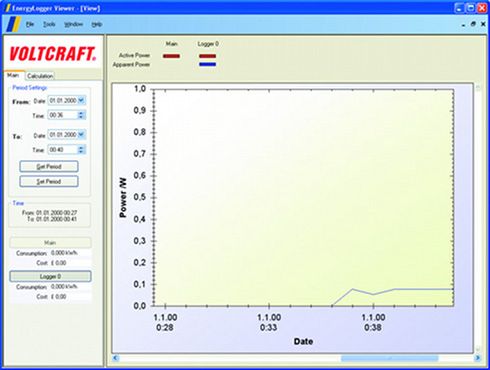Open the Window menu
Screen dimensions: 490x370
coord(73,24)
